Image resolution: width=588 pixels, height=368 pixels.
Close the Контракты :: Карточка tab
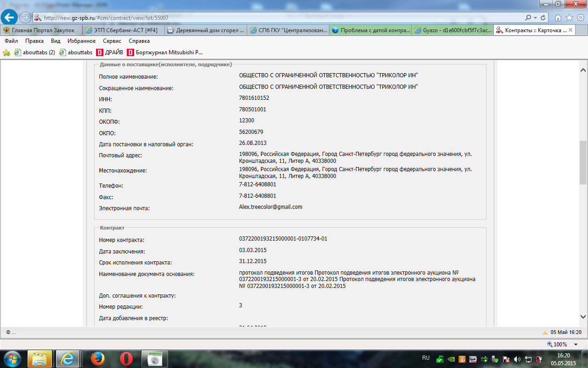click(x=571, y=30)
